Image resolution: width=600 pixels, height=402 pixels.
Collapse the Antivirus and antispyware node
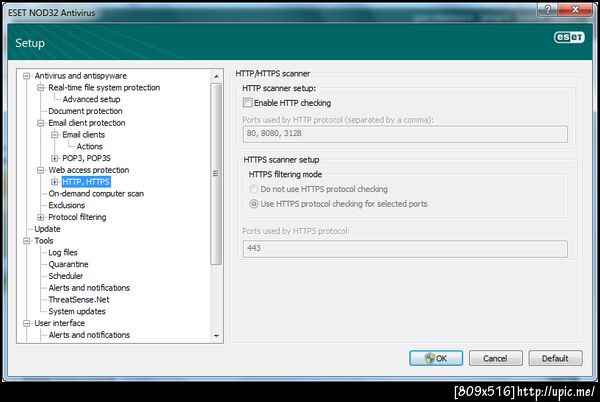tap(26, 76)
